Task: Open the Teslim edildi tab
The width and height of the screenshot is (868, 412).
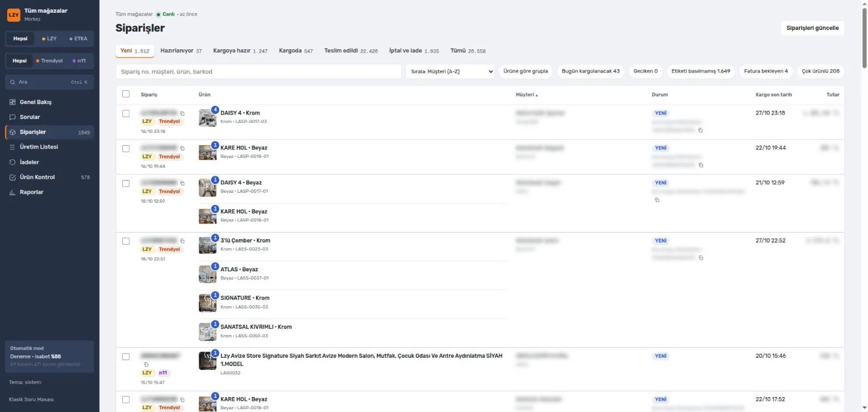Action: pyautogui.click(x=351, y=50)
